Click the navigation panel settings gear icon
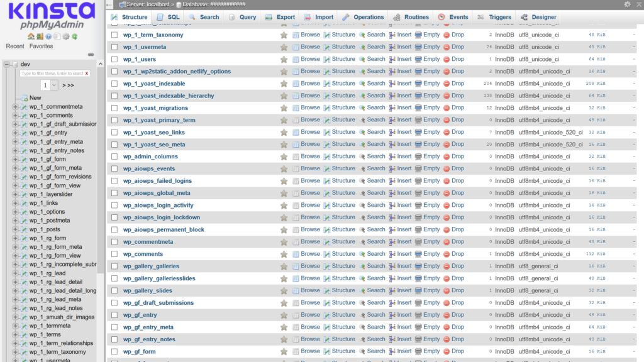This screenshot has height=362, width=644. click(67, 36)
